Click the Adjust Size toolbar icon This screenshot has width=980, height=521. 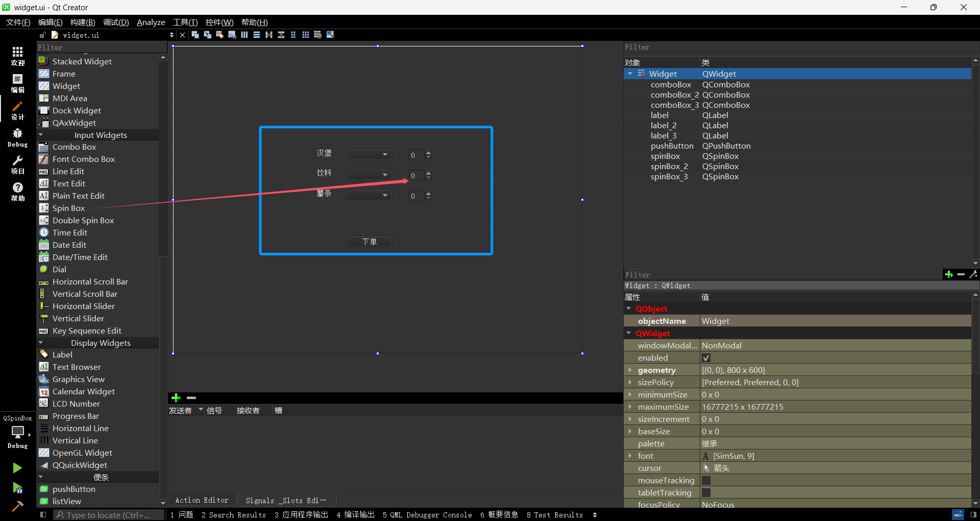click(x=330, y=35)
